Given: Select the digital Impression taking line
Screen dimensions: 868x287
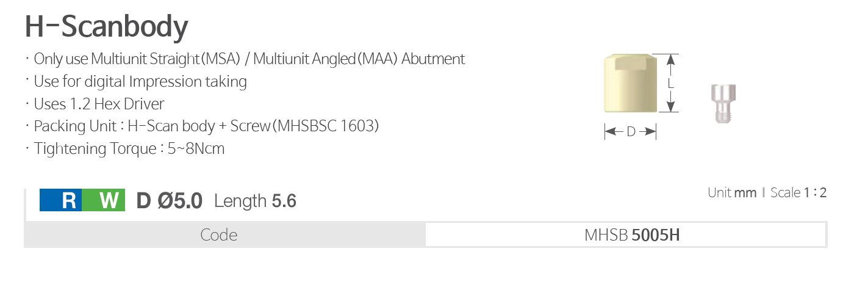Looking at the screenshot, I should point(140,82).
